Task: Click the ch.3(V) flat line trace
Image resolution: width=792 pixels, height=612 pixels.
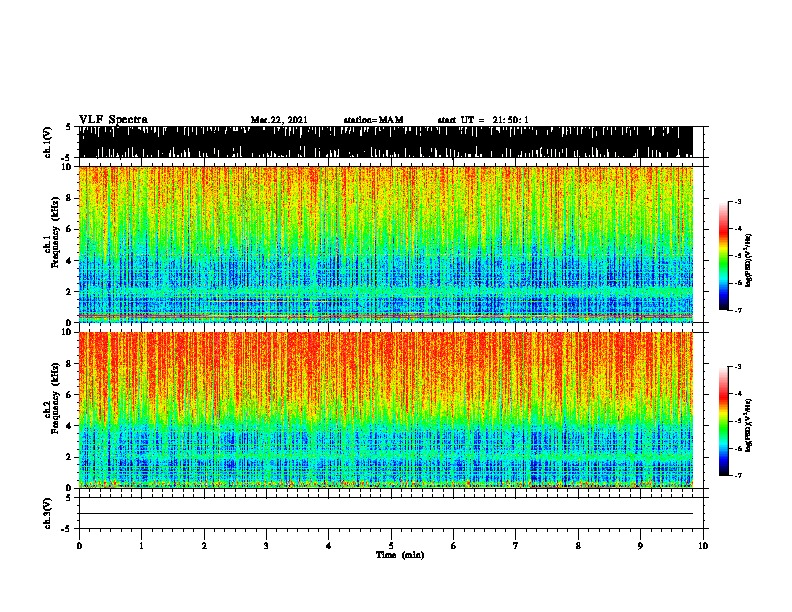Action: click(385, 514)
